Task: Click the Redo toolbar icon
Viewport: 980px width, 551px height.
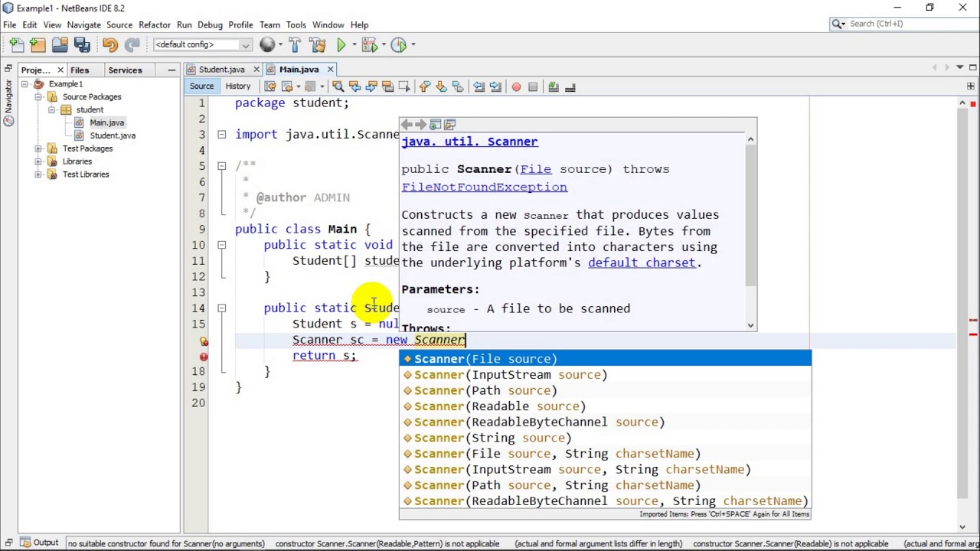Action: tap(132, 45)
